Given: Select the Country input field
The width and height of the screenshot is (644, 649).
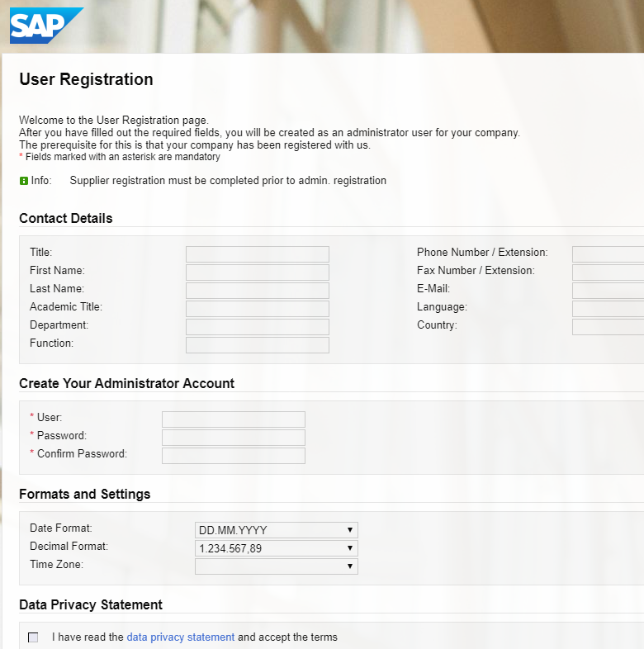Looking at the screenshot, I should pyautogui.click(x=608, y=327).
